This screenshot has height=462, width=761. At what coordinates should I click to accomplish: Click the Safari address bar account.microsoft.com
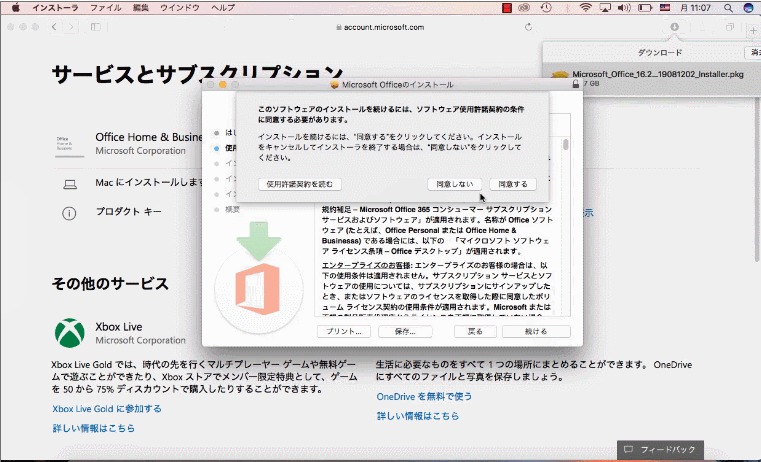[380, 27]
